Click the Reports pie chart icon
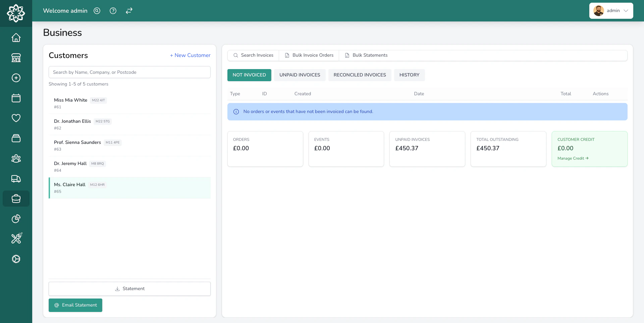 pyautogui.click(x=16, y=219)
